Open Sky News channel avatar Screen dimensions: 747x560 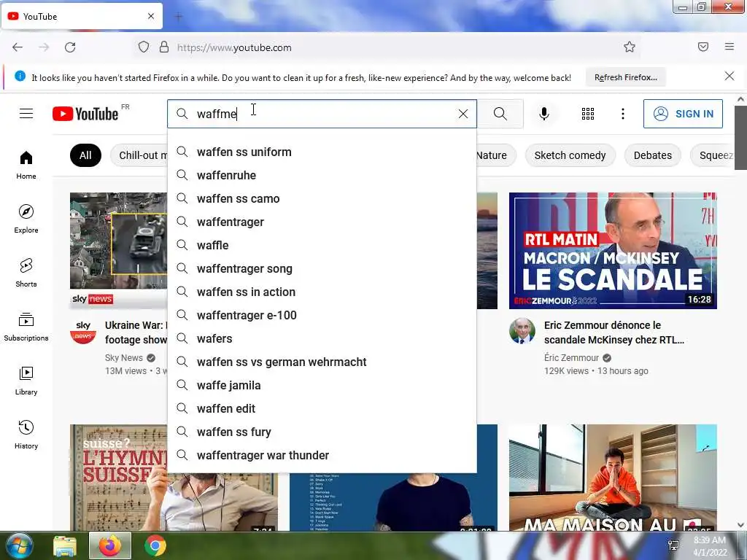tap(83, 330)
